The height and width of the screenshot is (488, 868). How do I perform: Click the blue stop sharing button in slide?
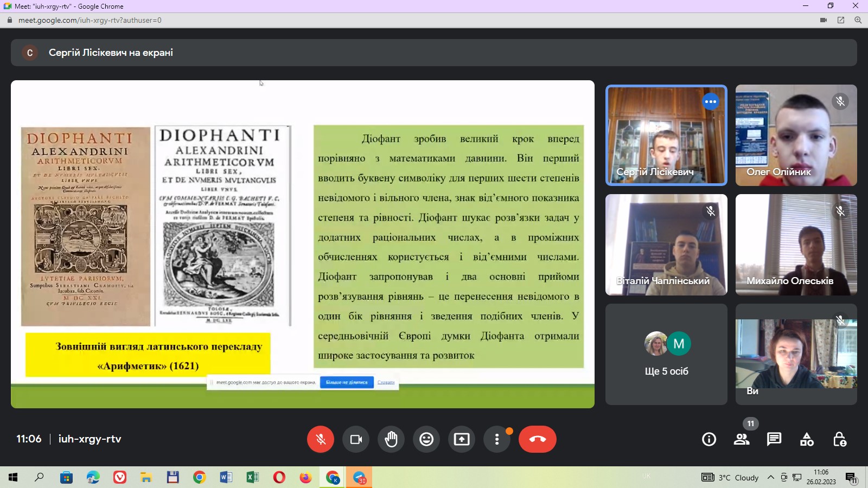click(x=347, y=382)
